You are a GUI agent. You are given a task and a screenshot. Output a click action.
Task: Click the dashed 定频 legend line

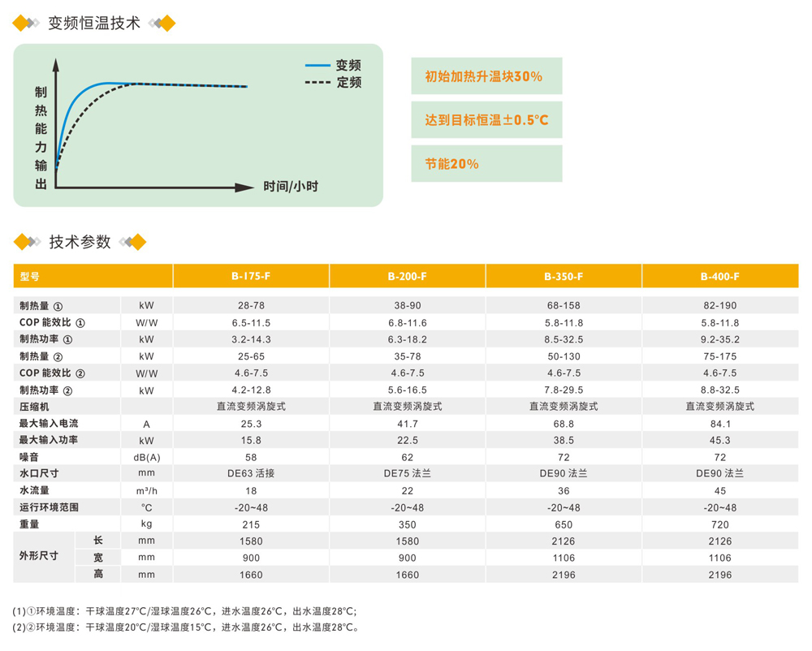point(317,82)
